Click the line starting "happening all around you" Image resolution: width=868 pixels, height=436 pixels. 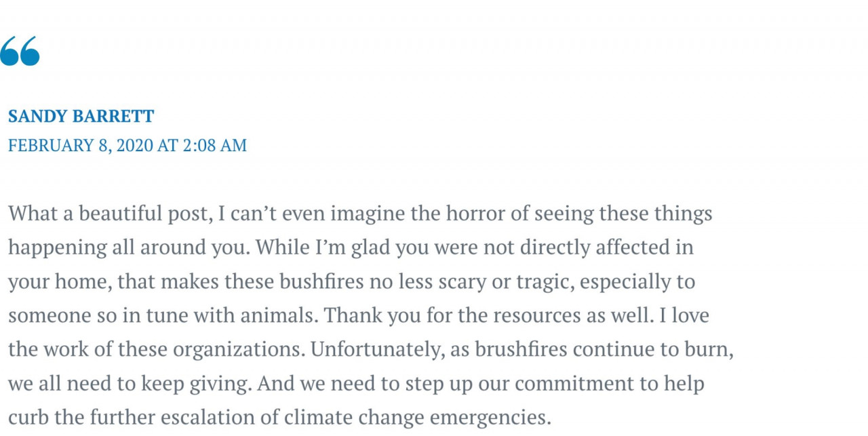point(351,247)
